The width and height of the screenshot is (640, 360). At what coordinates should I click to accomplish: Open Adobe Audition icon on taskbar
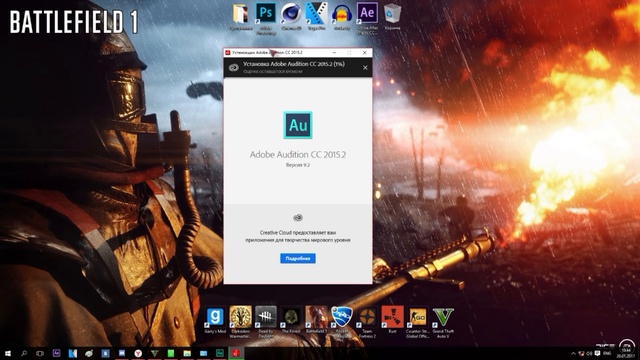pos(220,353)
